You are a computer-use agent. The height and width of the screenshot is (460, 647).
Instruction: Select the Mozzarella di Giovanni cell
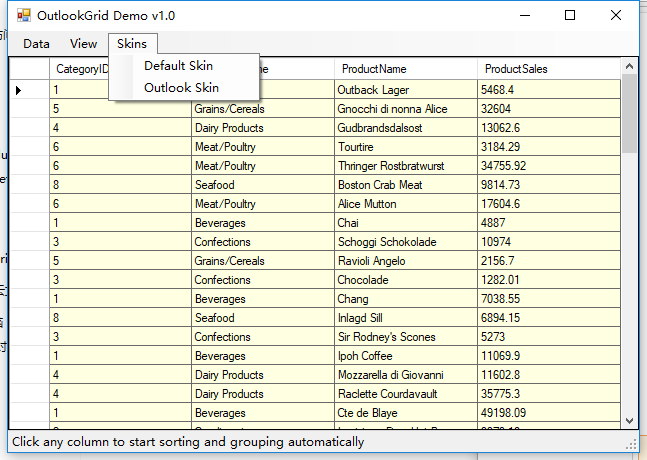pyautogui.click(x=406, y=374)
